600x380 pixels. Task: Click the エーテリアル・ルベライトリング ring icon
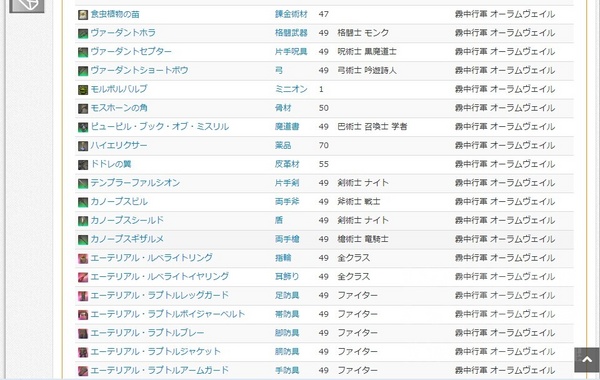click(83, 258)
